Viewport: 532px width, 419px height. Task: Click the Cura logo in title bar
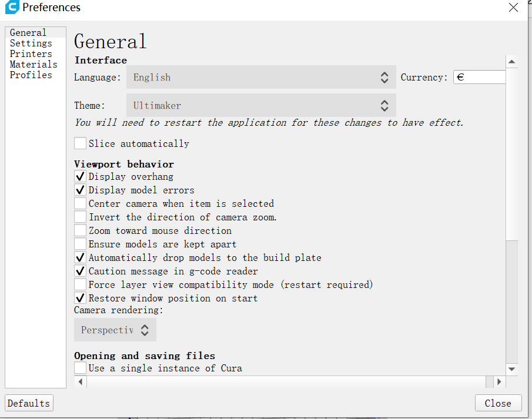tap(12, 7)
